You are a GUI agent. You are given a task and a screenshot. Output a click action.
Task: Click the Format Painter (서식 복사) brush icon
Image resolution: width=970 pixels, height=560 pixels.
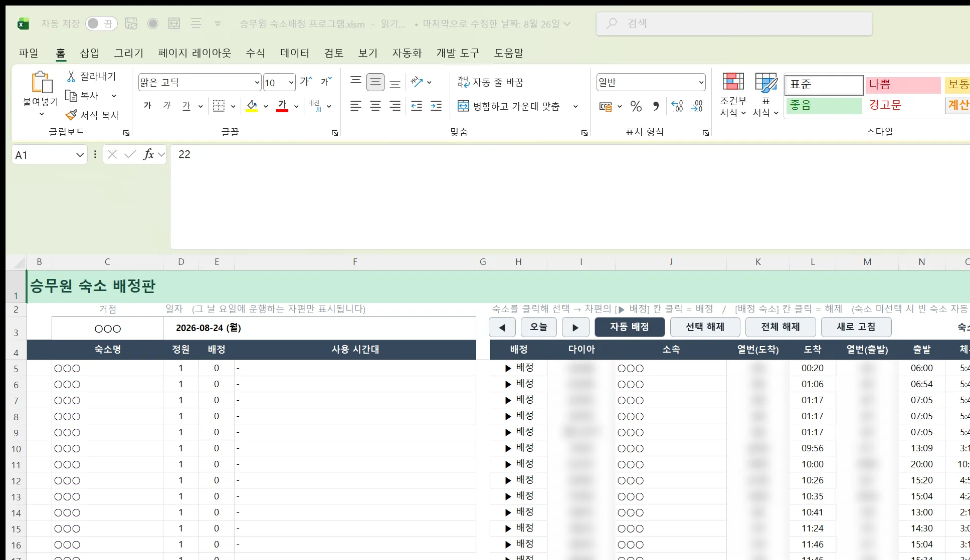point(71,115)
